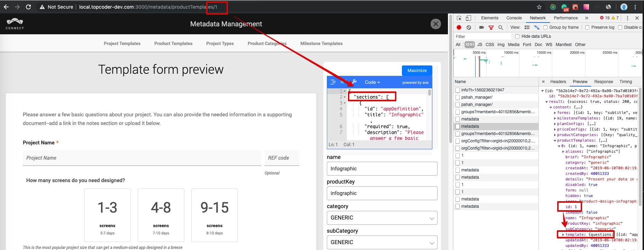Filter requests by All types
Image resolution: width=644 pixels, height=250 pixels.
point(458,45)
